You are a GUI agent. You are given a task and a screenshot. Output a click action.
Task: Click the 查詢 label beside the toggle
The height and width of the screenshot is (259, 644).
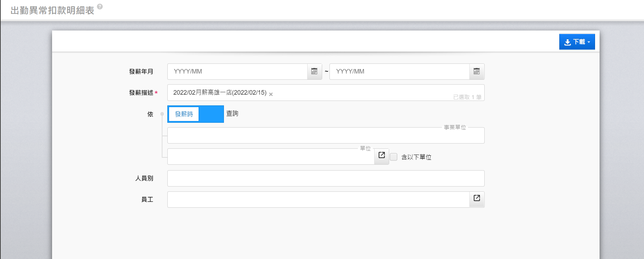(232, 114)
